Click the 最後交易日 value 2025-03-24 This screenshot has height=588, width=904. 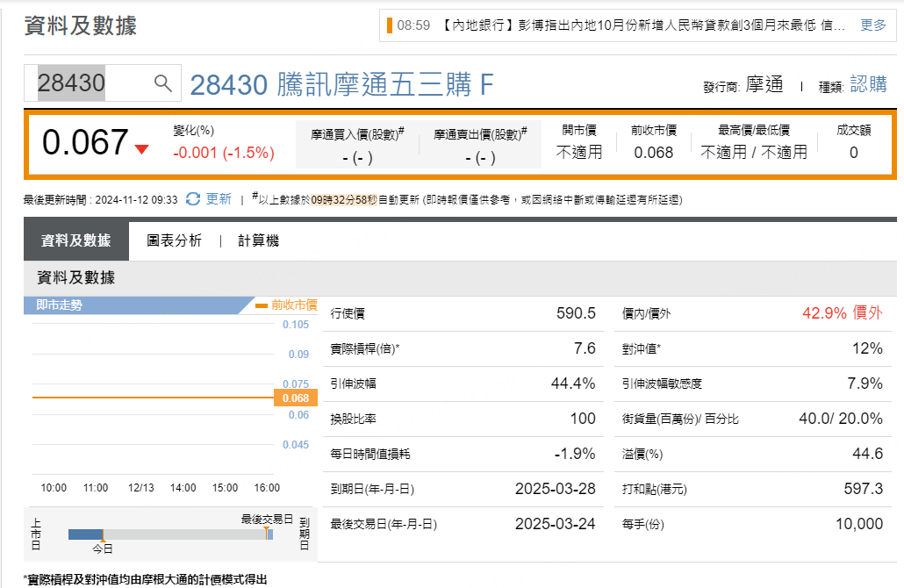(x=556, y=524)
